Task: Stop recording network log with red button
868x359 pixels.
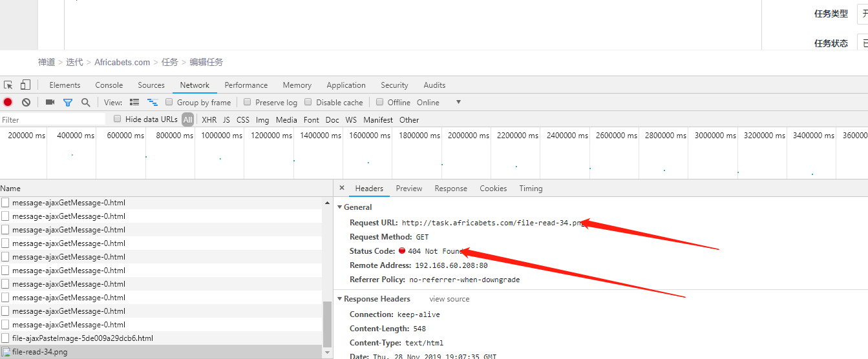Action: pyautogui.click(x=8, y=102)
